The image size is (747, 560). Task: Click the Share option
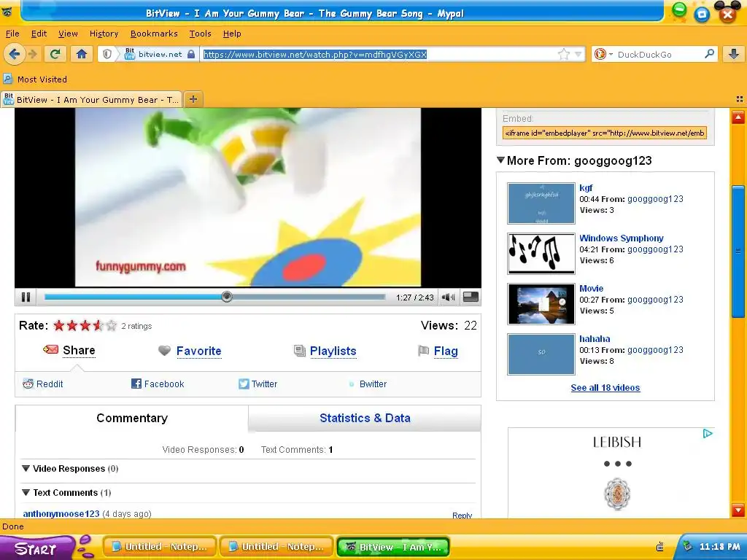(79, 351)
